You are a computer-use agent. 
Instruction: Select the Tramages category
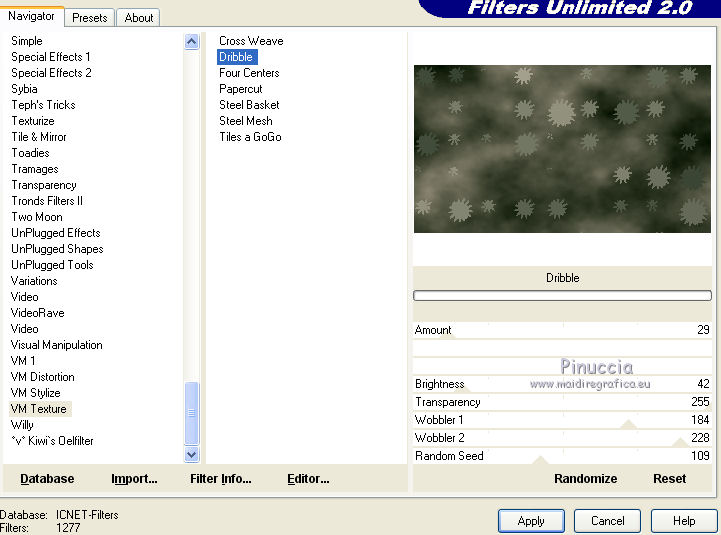tap(35, 169)
